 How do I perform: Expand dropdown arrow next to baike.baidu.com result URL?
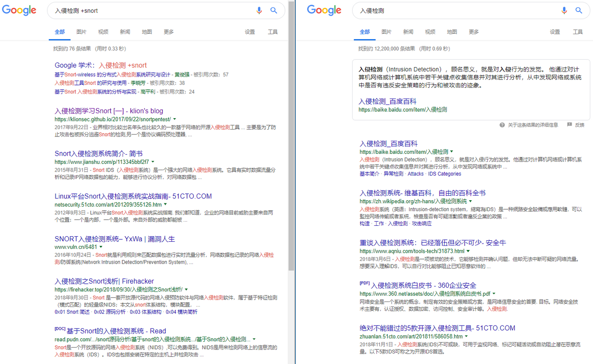pos(452,152)
